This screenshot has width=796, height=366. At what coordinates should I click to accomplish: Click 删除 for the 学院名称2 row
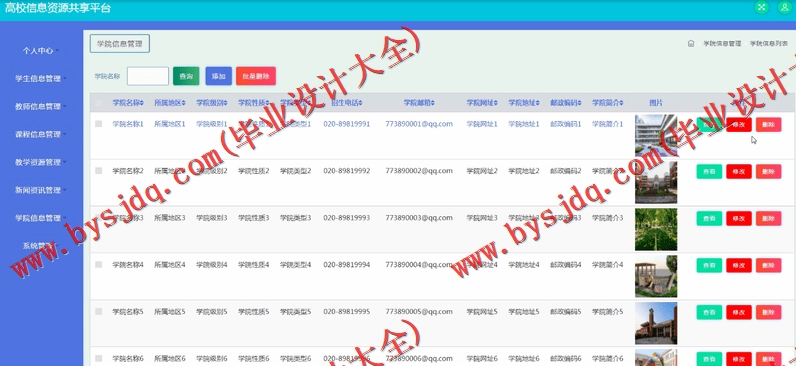tap(769, 172)
